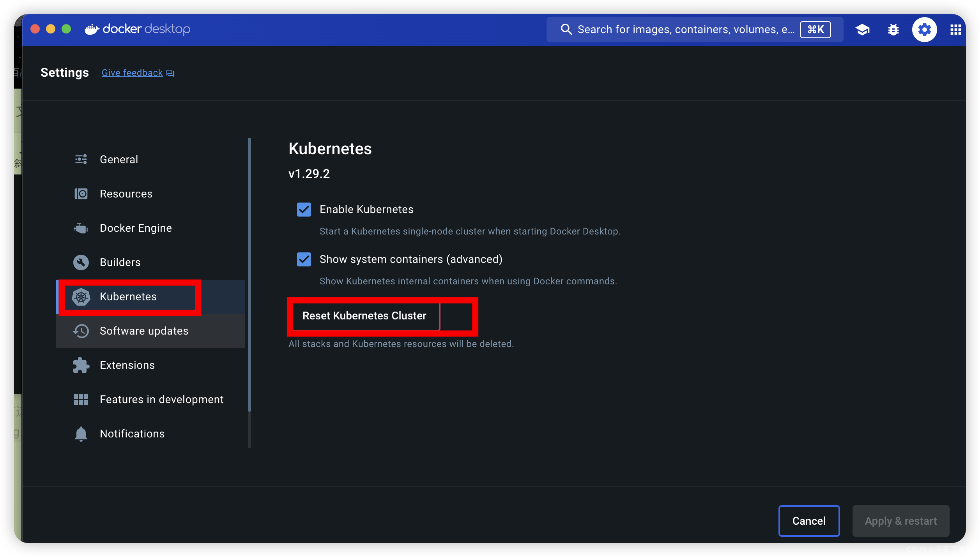This screenshot has width=980, height=557.
Task: Click the Docker whale logo icon
Action: 92,29
